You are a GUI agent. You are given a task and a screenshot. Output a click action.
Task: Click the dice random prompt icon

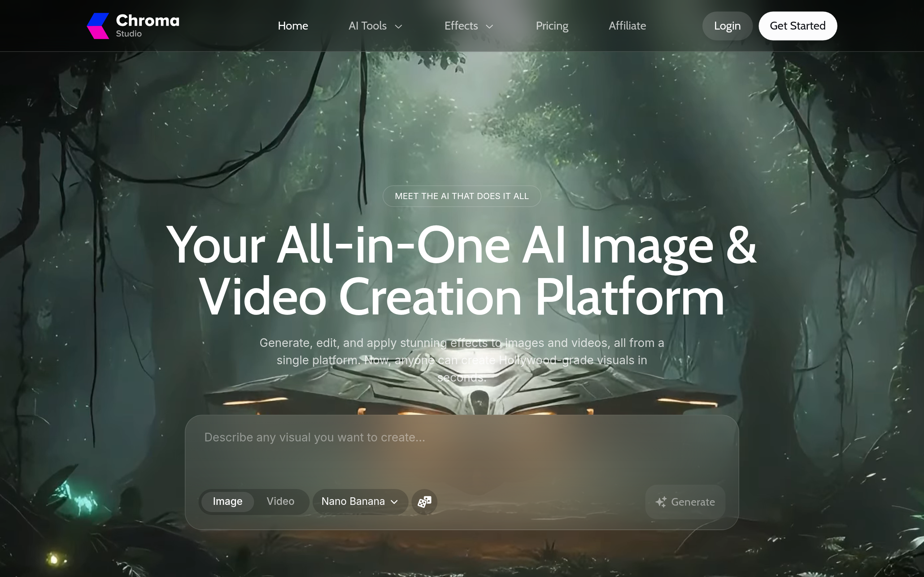point(424,502)
